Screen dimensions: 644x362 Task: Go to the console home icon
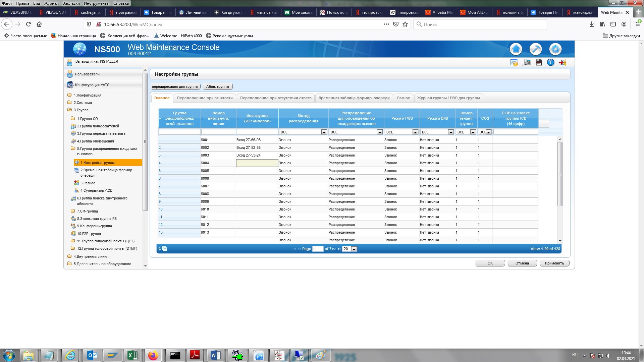click(516, 49)
